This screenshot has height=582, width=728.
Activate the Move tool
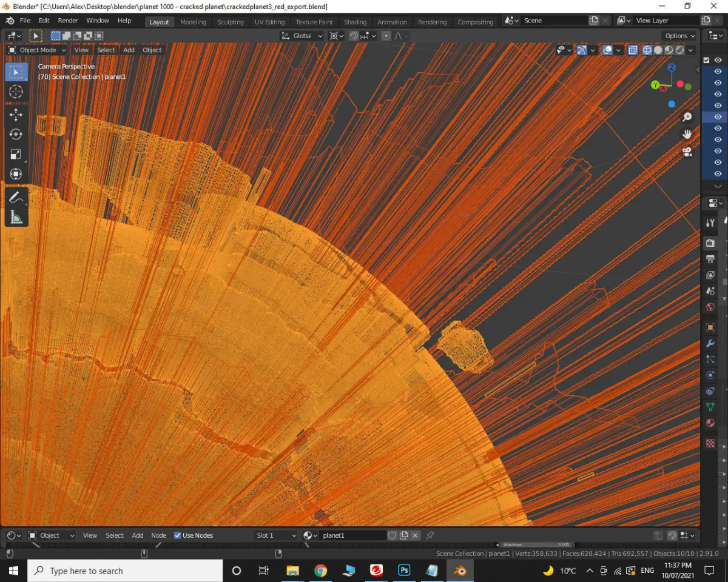[x=16, y=115]
